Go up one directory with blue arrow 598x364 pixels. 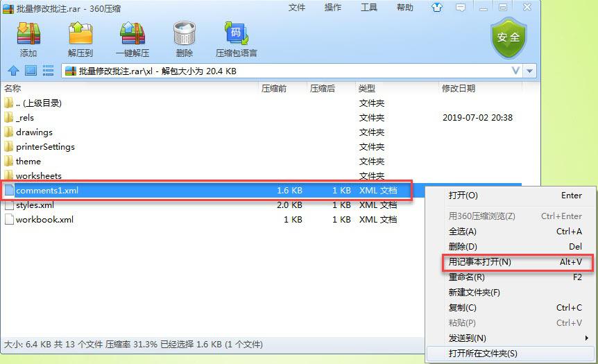point(13,71)
